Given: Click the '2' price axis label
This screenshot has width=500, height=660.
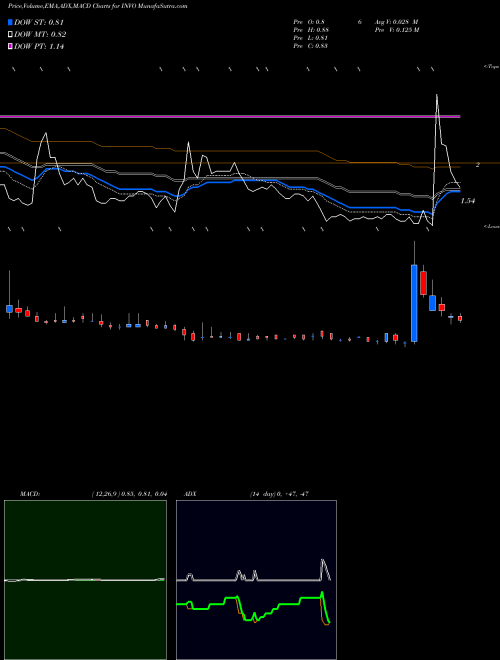Looking at the screenshot, I should [478, 165].
